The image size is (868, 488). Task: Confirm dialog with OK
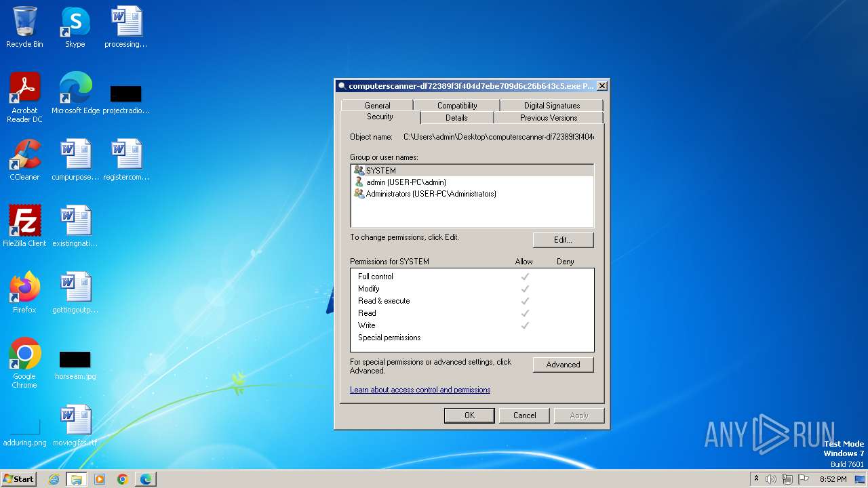tap(469, 415)
